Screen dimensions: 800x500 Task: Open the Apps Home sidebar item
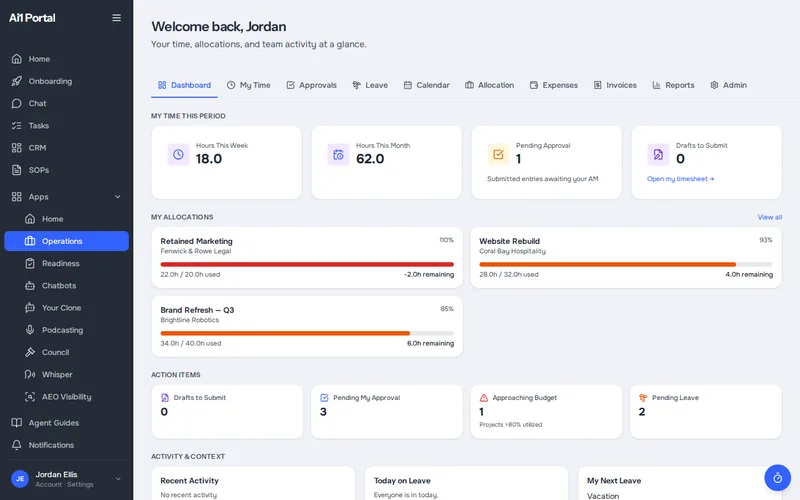66,219
